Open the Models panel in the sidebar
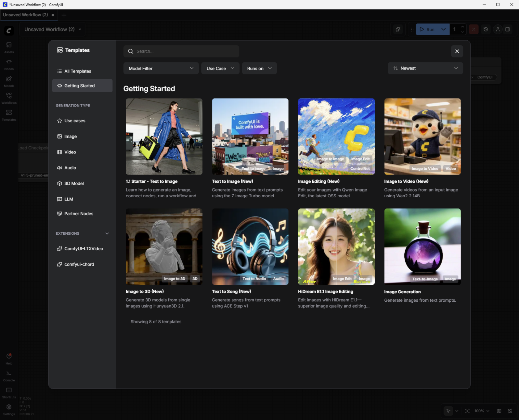The width and height of the screenshot is (519, 420). (x=9, y=81)
